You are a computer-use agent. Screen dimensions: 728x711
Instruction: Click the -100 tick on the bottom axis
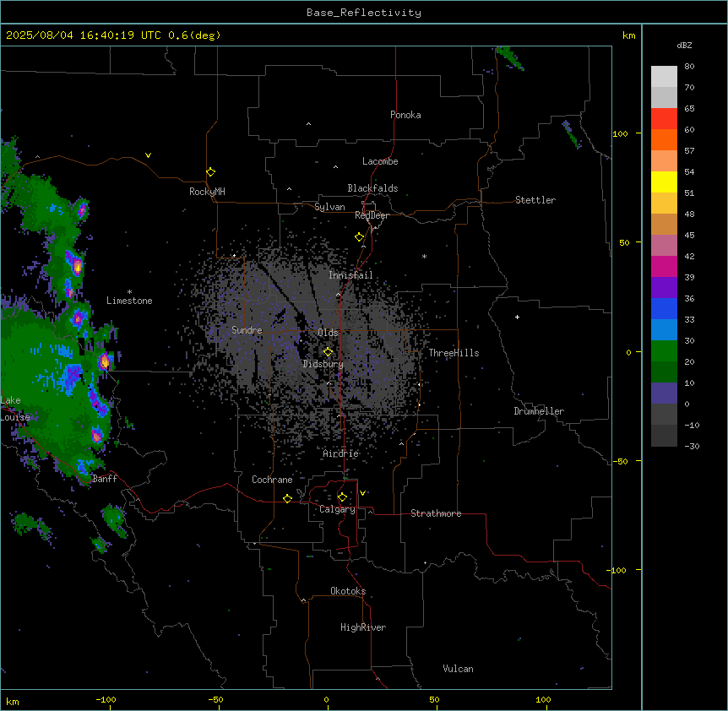(x=106, y=699)
